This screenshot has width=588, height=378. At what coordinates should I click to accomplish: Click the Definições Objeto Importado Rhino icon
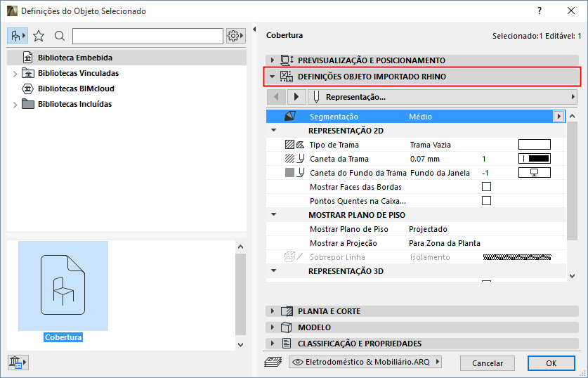pyautogui.click(x=287, y=77)
